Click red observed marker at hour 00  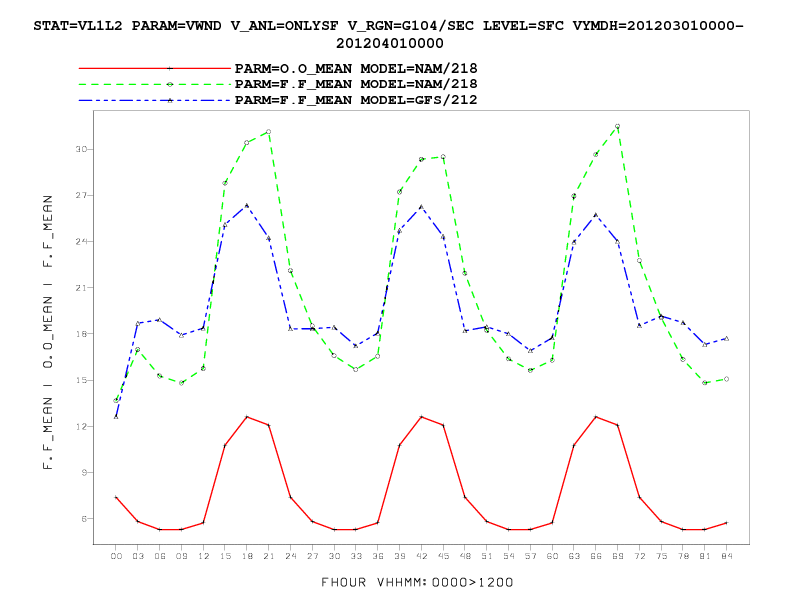pos(116,497)
